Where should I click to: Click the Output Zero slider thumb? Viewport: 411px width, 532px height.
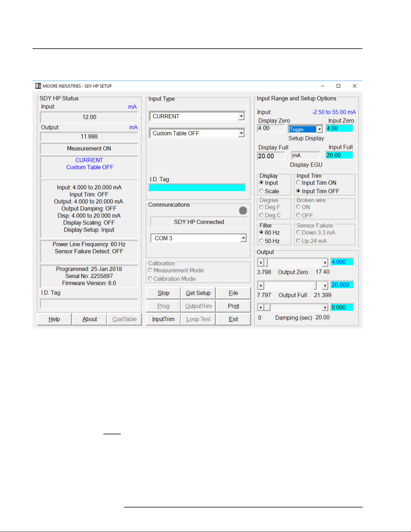click(x=266, y=262)
